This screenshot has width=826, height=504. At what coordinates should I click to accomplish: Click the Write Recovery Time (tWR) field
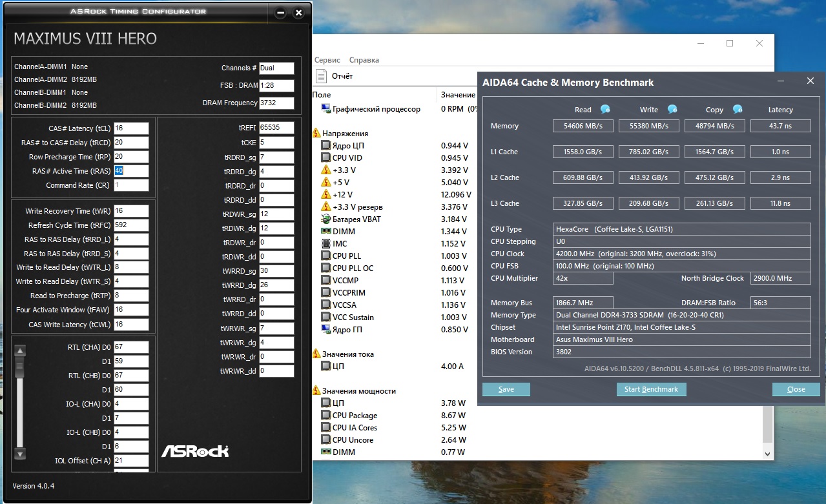(x=131, y=211)
